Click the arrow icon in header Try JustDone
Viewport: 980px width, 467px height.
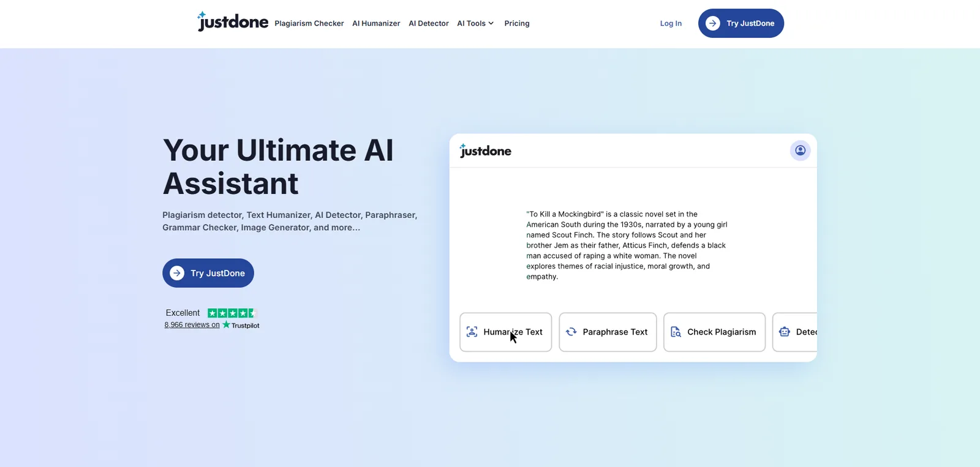click(x=713, y=23)
